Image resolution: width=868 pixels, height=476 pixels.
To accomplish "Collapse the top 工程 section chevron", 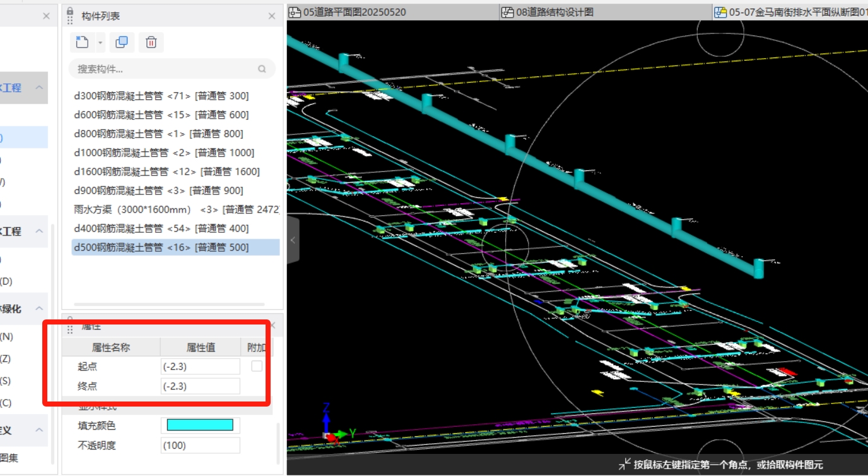I will [39, 87].
